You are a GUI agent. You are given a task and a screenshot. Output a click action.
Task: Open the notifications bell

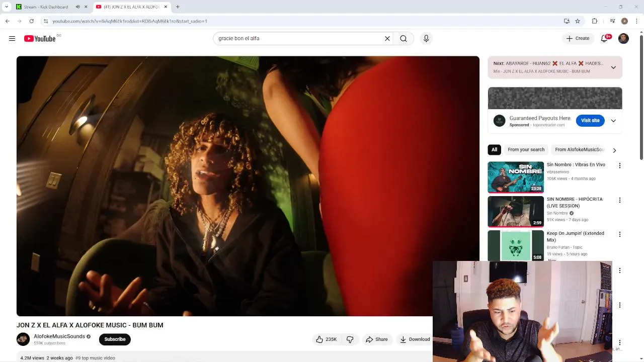click(604, 38)
